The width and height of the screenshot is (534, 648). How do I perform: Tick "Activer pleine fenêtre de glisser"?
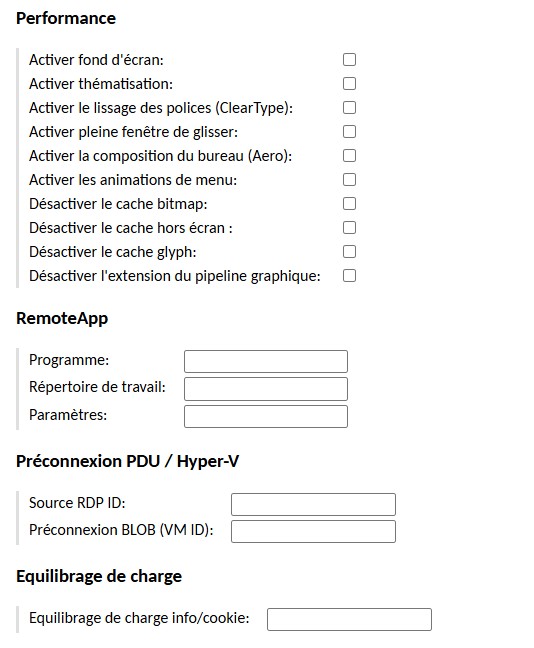pyautogui.click(x=349, y=131)
